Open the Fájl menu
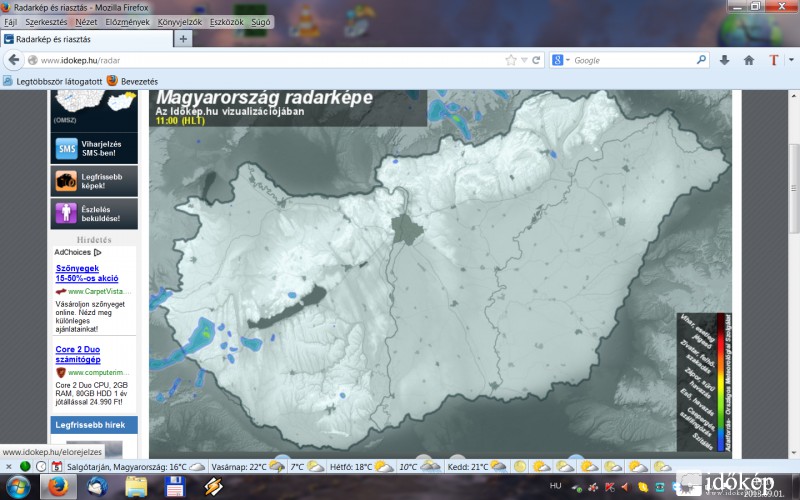This screenshot has width=800, height=500. tap(11, 22)
